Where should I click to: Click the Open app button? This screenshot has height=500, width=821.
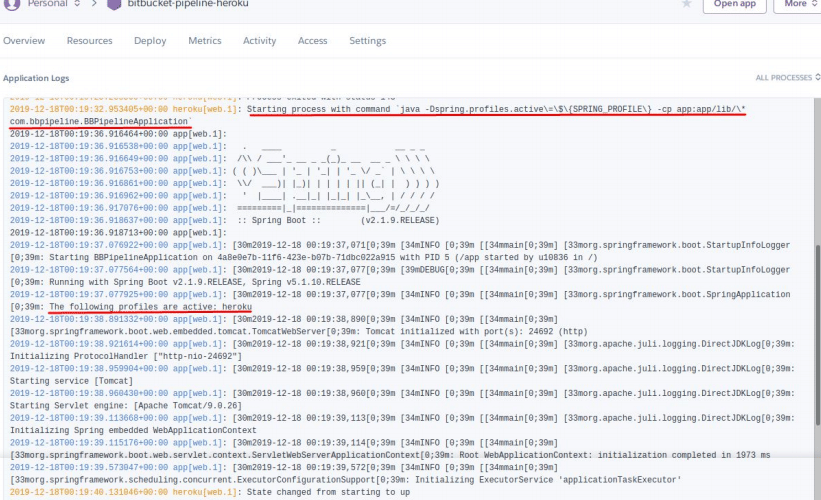[x=735, y=4]
